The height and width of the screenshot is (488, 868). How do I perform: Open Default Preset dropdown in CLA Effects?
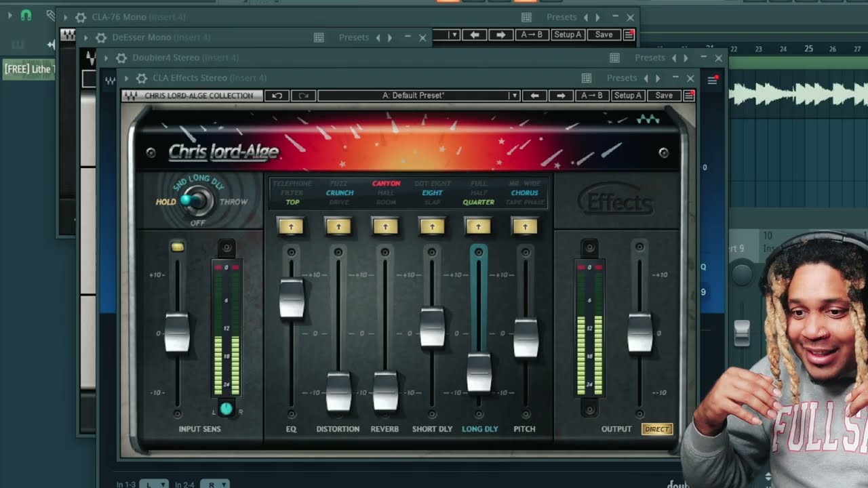pyautogui.click(x=418, y=96)
